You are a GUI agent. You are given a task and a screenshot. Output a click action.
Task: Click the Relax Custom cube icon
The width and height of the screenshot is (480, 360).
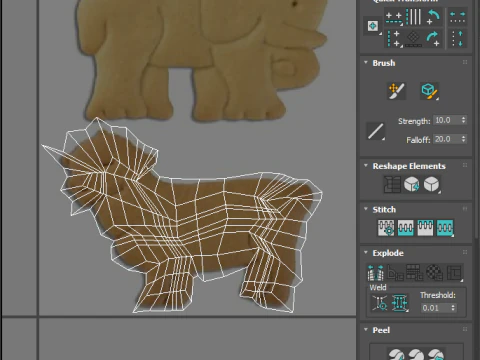431,184
